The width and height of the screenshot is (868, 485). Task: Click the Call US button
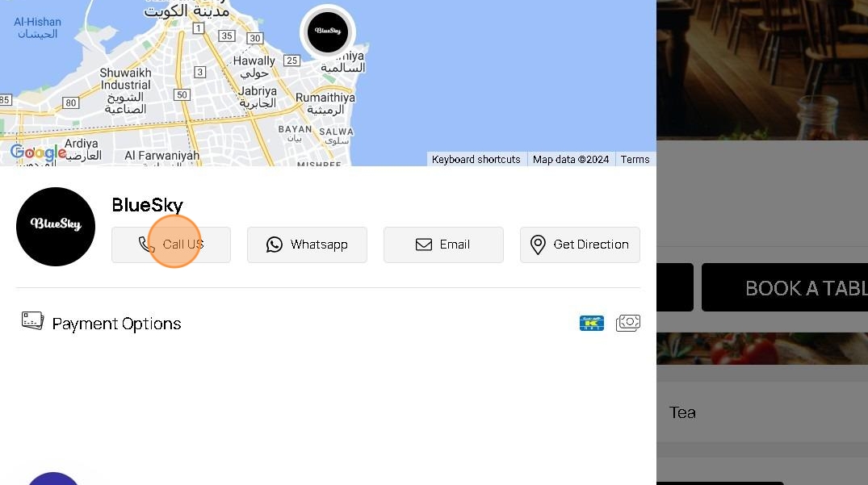coord(171,245)
